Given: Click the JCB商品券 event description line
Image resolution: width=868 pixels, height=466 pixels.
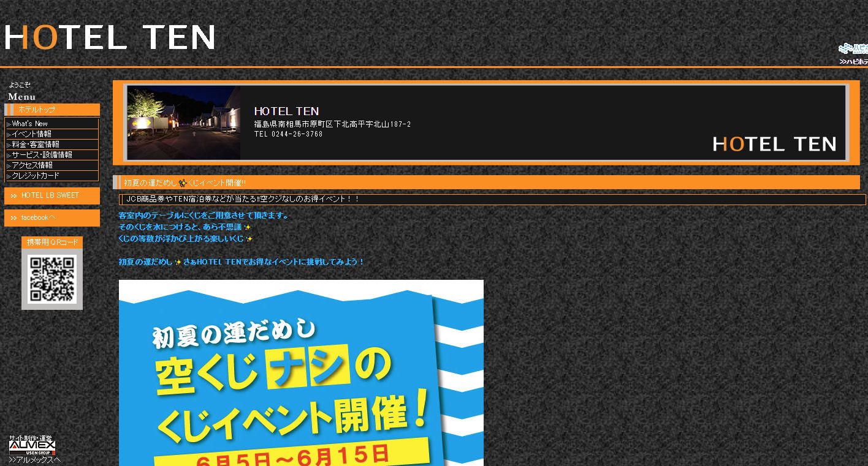Looking at the screenshot, I should tap(243, 199).
